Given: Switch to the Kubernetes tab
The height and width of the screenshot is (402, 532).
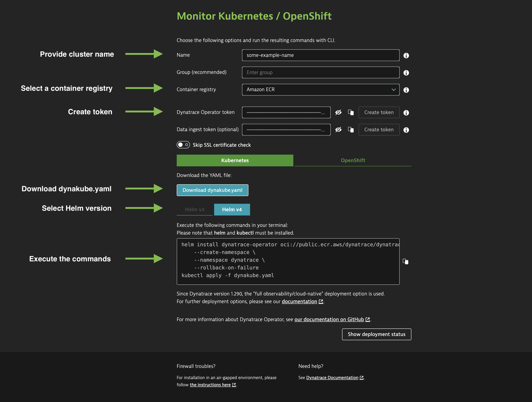Looking at the screenshot, I should [235, 160].
